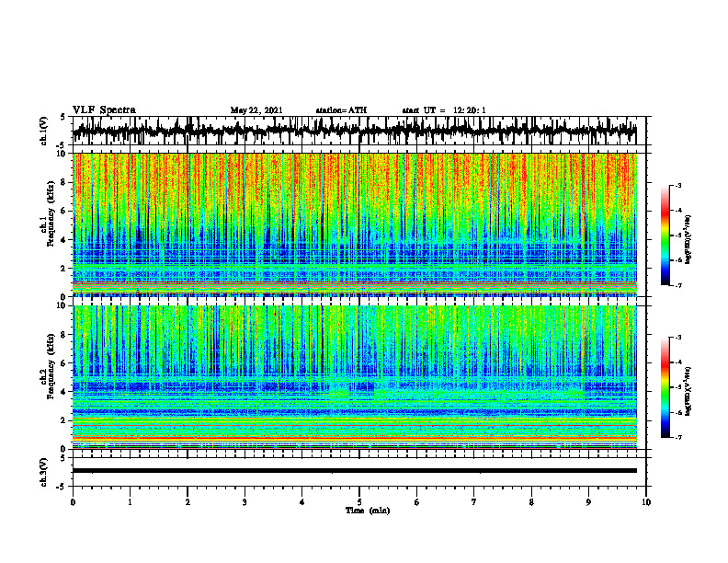Click the ch.1 colorbar unit label log(PSD)
728x563 pixels.
tap(688, 240)
